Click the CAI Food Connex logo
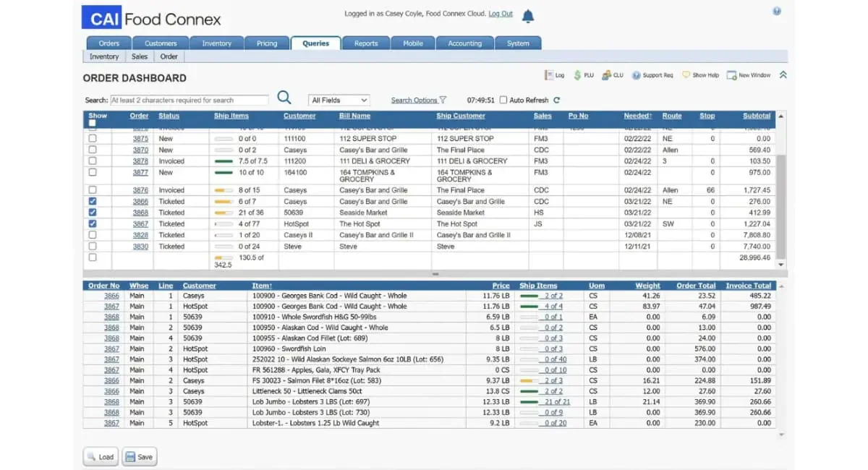The width and height of the screenshot is (868, 470). [151, 18]
